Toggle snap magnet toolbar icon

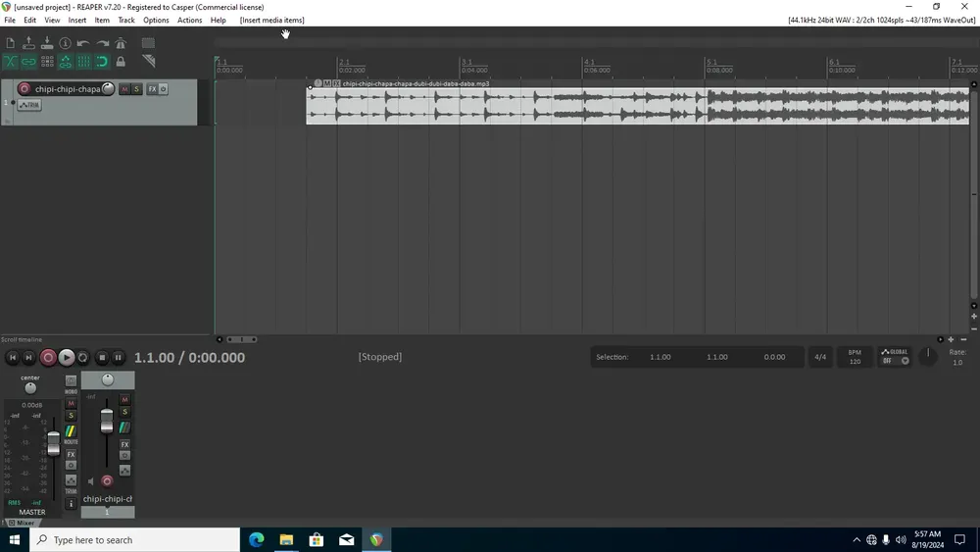pos(102,61)
